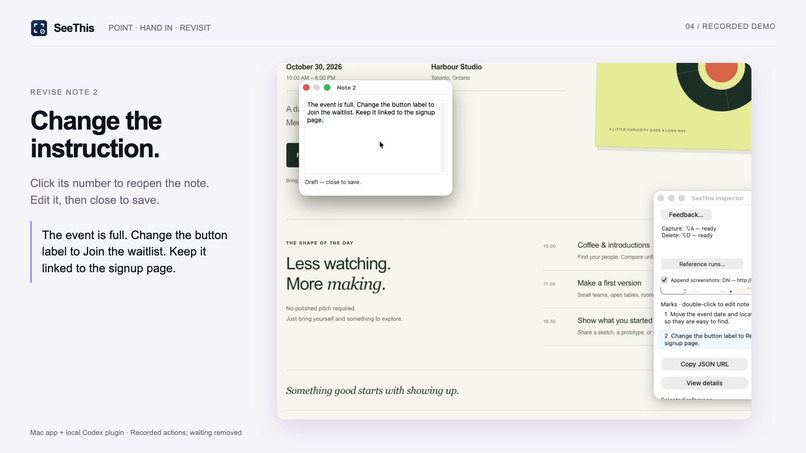Select mark 1 "Move the event date" row
The height and width of the screenshot is (453, 806).
(705, 318)
